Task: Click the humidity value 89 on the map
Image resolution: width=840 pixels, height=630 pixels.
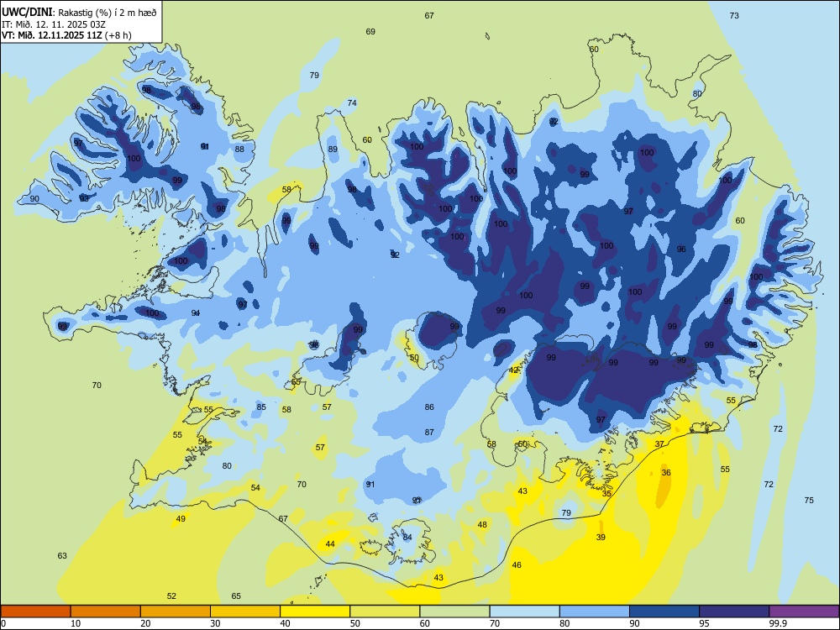Action: [333, 150]
